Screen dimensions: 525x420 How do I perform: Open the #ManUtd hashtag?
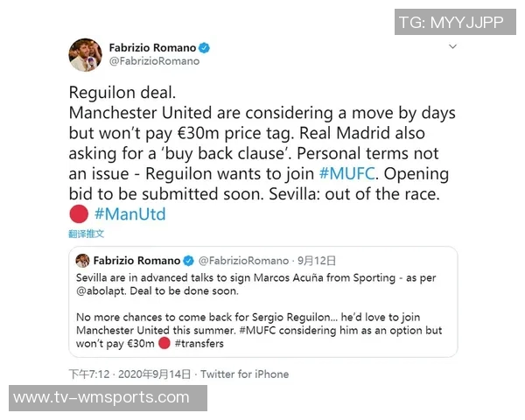[129, 214]
